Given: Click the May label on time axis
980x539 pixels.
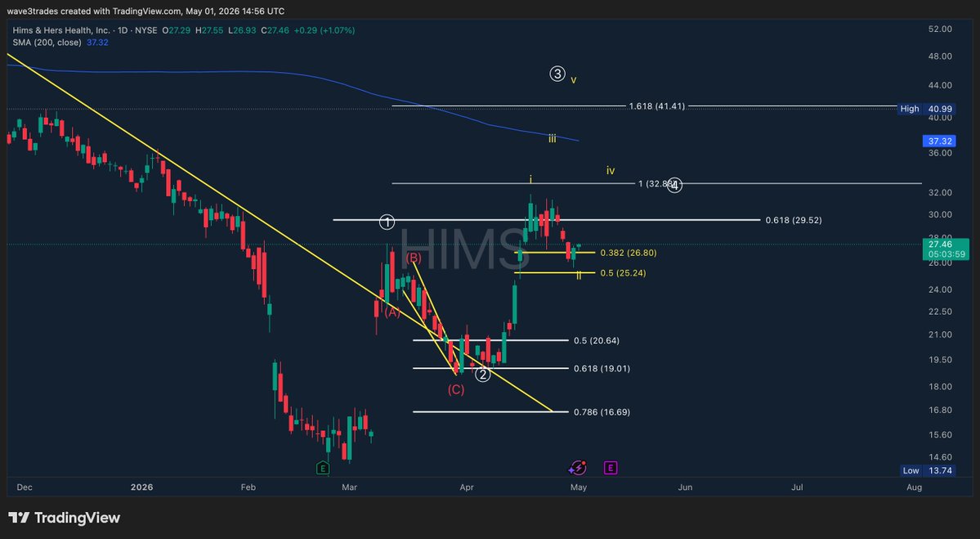Looking at the screenshot, I should [578, 487].
